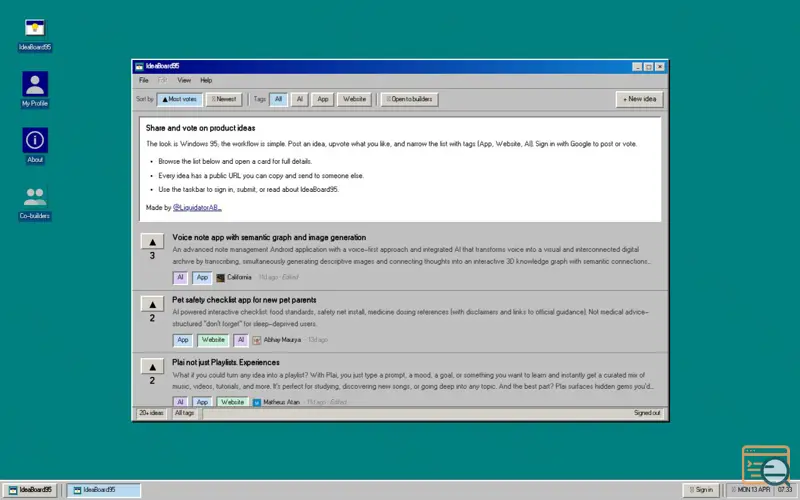
Task: Click the New idea button
Action: [x=639, y=99]
